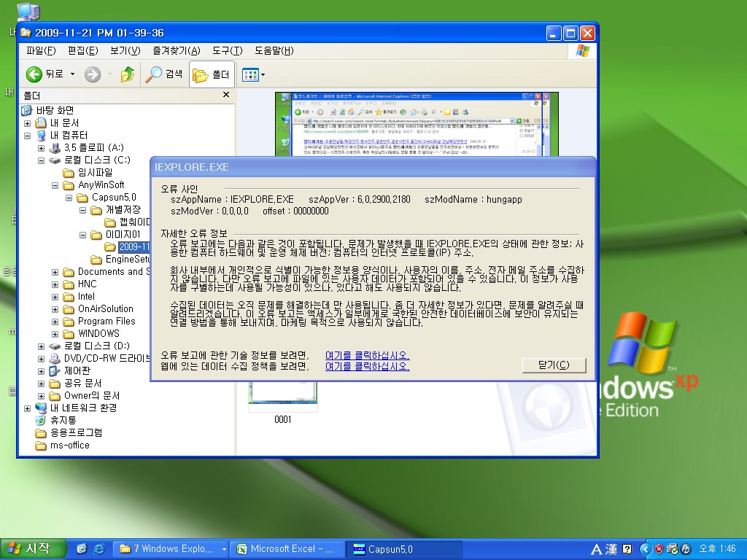Expand hidden tray icons arrow

pos(645,549)
